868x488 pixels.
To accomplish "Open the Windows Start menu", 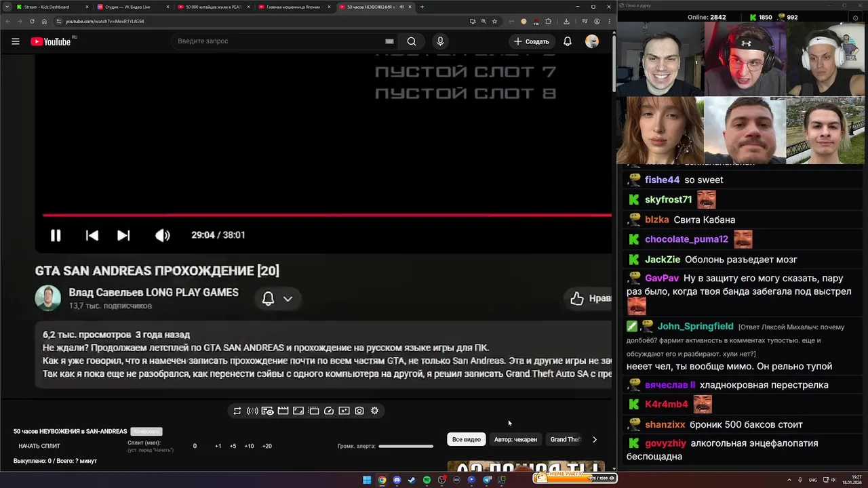I will click(x=367, y=480).
